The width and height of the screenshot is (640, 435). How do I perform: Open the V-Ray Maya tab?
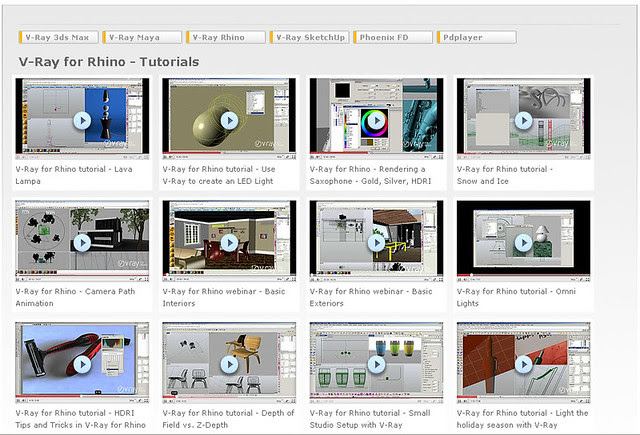click(x=142, y=37)
